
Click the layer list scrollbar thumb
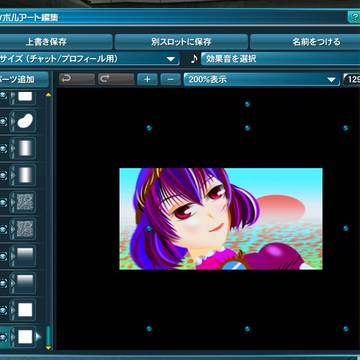(x=48, y=335)
